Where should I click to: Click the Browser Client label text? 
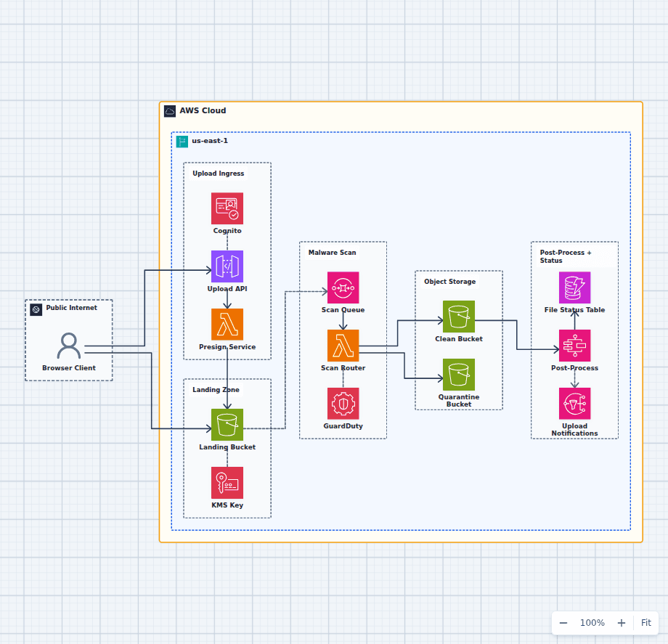tap(68, 368)
